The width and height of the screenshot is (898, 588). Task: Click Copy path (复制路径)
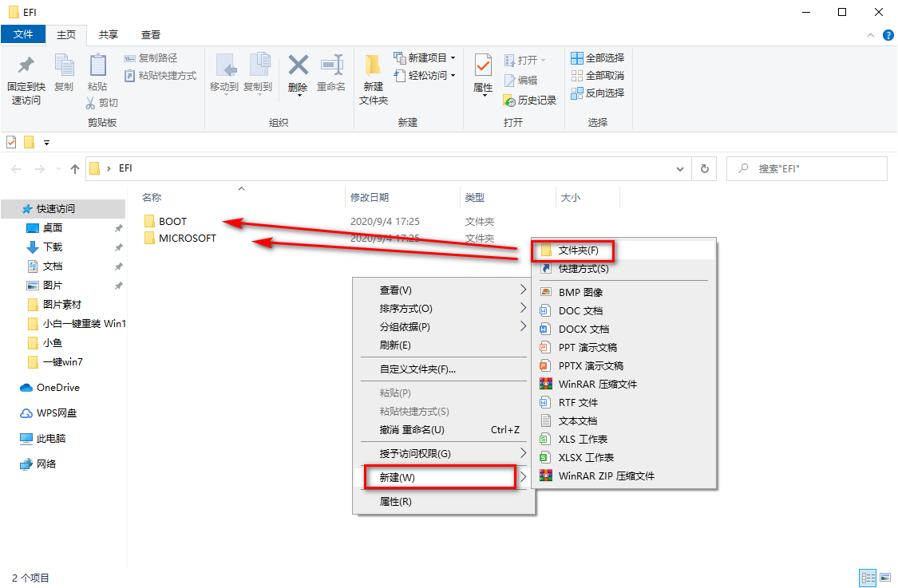pos(151,57)
